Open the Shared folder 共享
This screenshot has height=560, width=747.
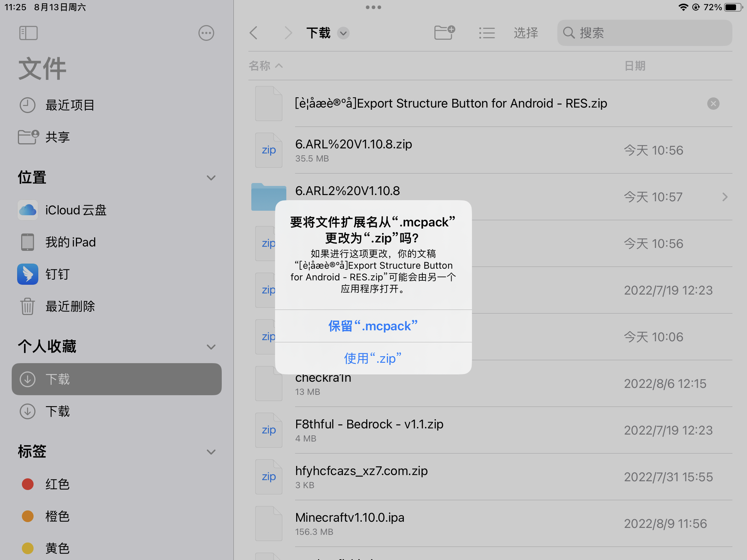[117, 137]
